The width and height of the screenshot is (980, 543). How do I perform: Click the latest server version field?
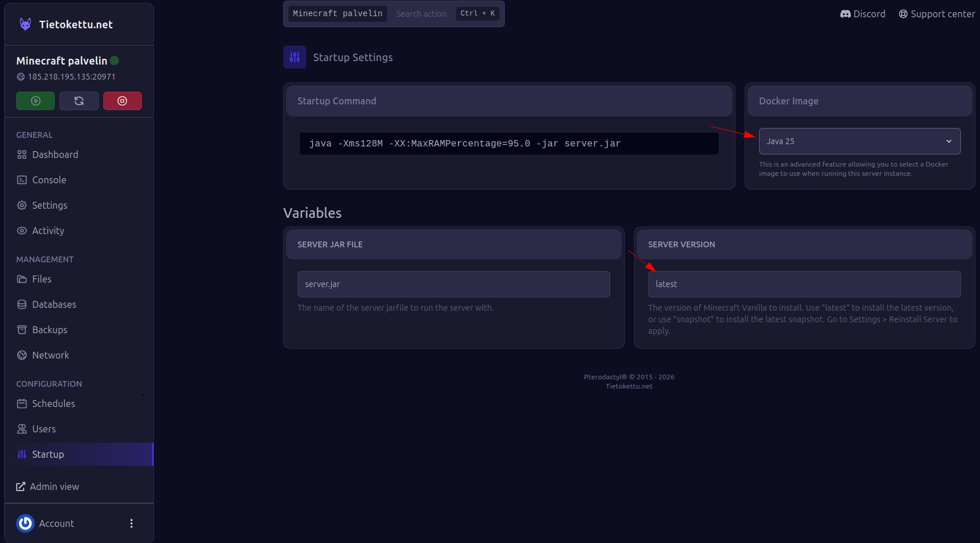[804, 284]
